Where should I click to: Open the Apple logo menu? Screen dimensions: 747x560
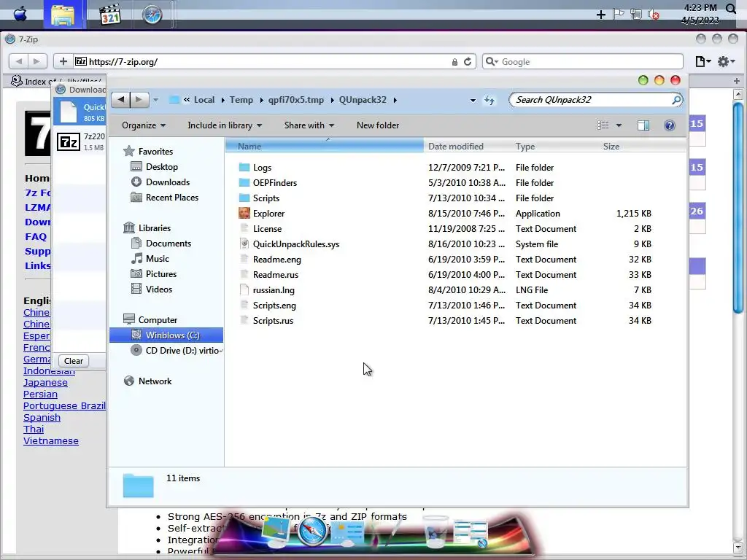click(20, 14)
